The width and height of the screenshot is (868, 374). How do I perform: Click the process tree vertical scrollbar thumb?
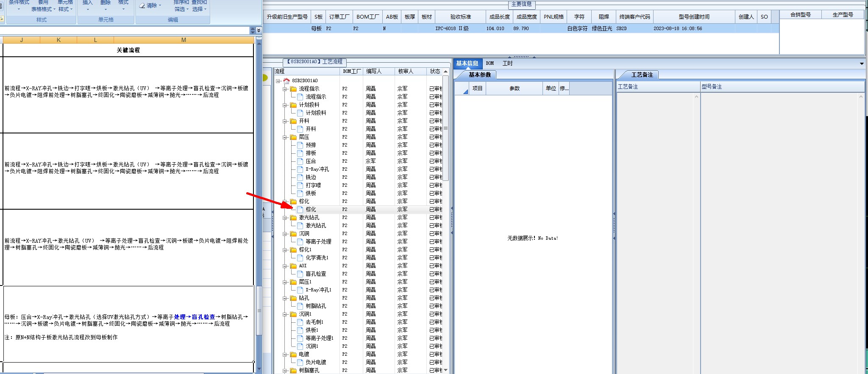(445, 128)
